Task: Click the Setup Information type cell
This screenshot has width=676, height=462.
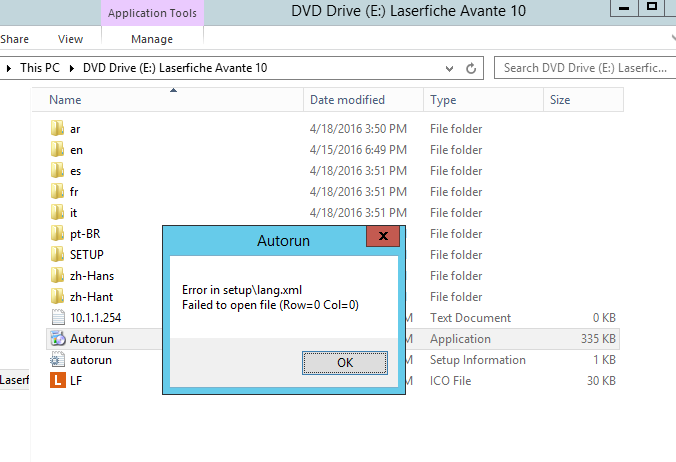Action: click(x=478, y=360)
